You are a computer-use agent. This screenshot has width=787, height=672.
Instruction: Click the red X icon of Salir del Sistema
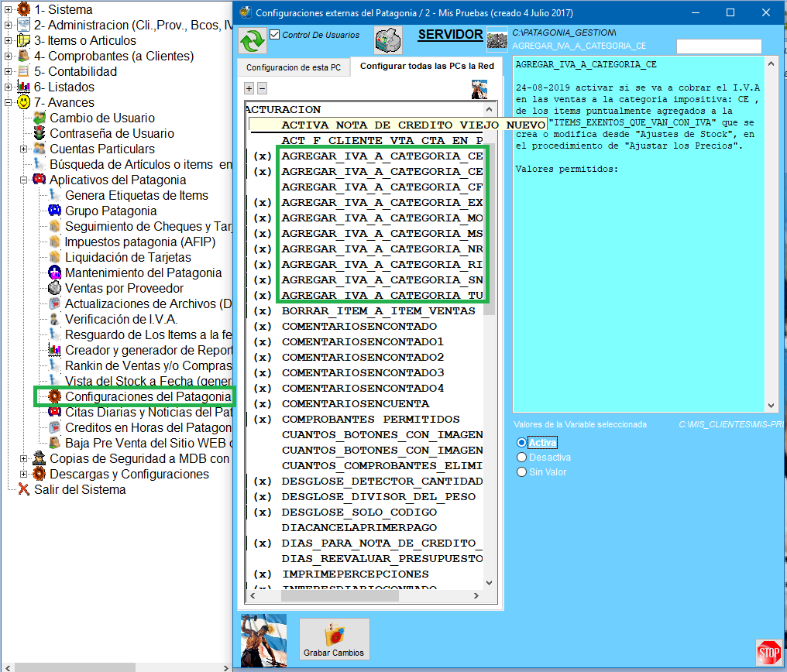pyautogui.click(x=23, y=489)
